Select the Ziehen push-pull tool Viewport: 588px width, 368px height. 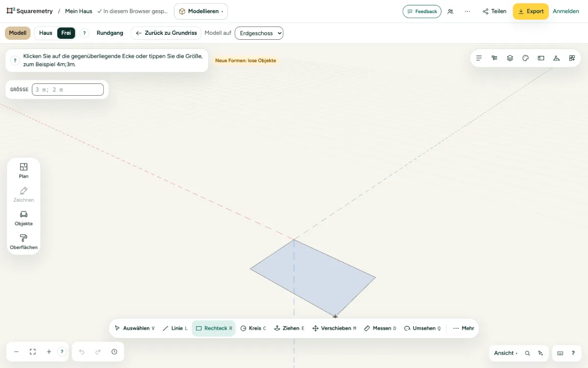tap(289, 328)
